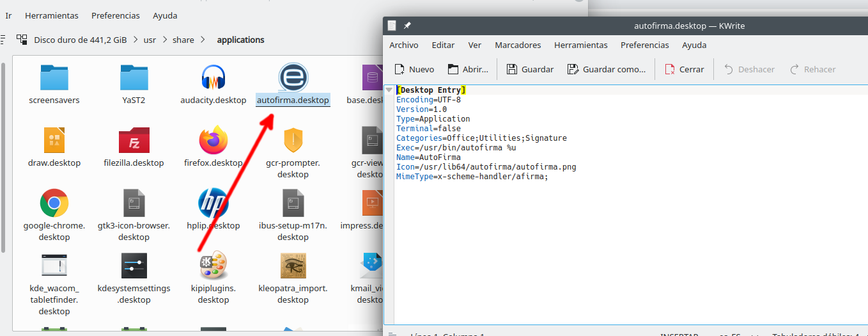Select the hplip.desktop HP icon
This screenshot has height=336, width=868.
(x=213, y=204)
